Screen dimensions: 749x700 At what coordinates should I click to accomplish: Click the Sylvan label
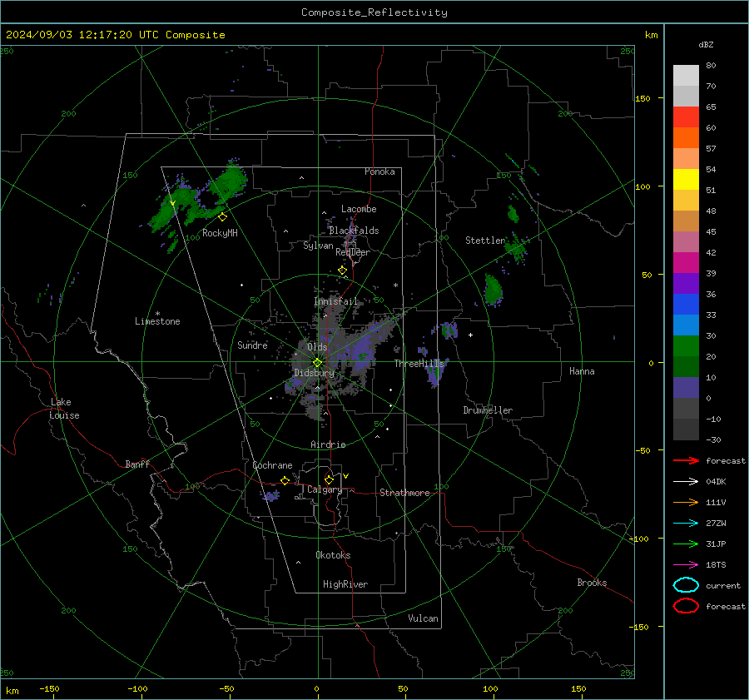(318, 246)
